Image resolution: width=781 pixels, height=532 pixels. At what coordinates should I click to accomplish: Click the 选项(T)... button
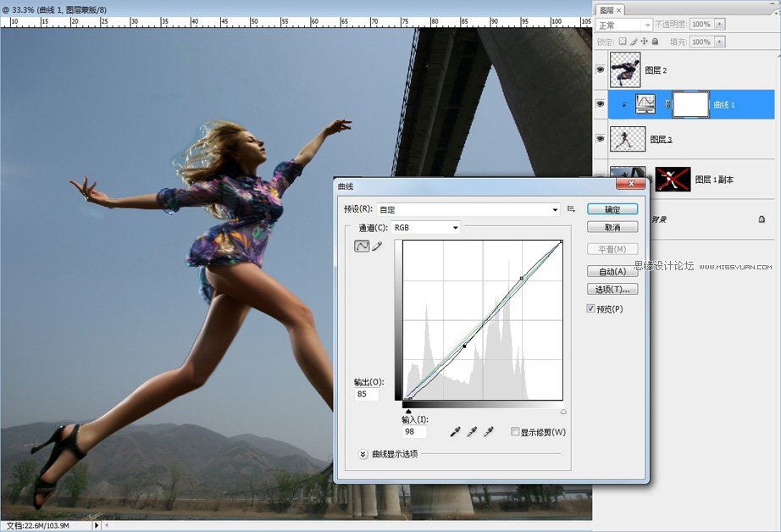(x=612, y=289)
